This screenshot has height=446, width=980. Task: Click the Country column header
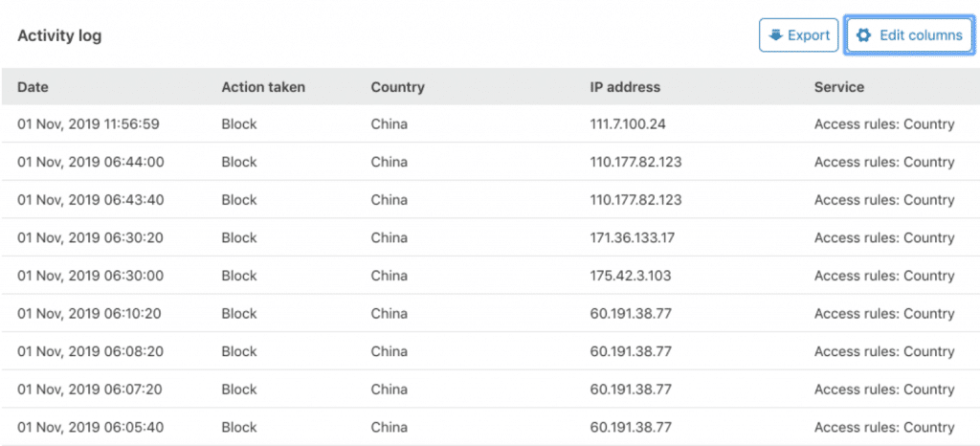pos(397,87)
